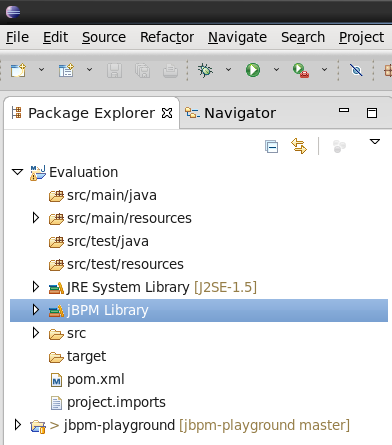
Task: Select the Evaluation project
Action: pyautogui.click(x=84, y=172)
